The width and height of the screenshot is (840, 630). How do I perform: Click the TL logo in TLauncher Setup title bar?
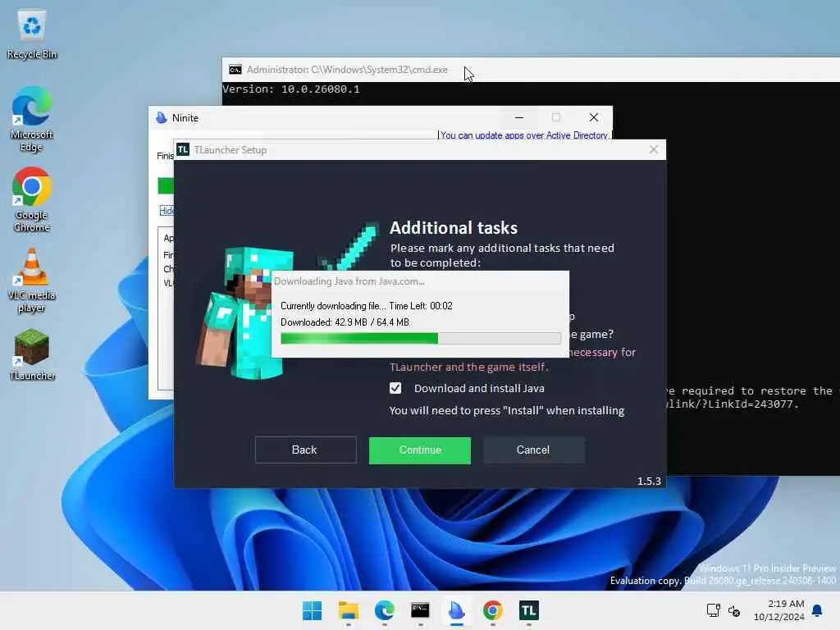(x=183, y=149)
